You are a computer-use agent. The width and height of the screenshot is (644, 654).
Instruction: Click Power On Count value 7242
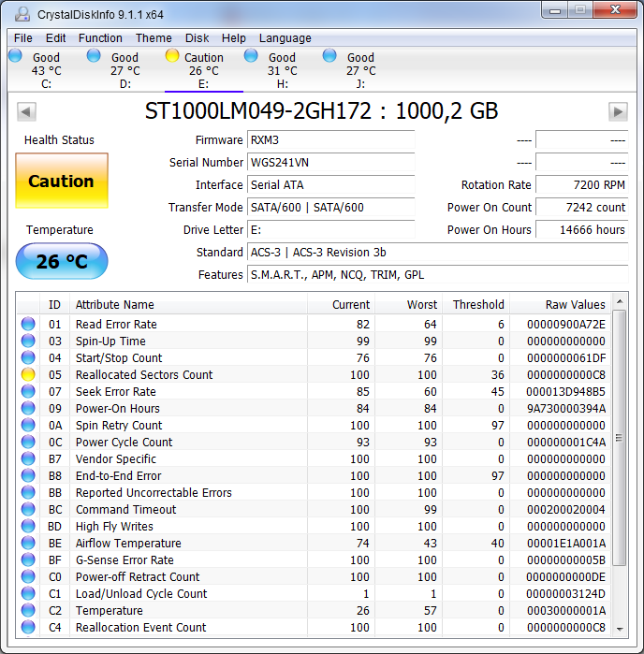[x=582, y=208]
